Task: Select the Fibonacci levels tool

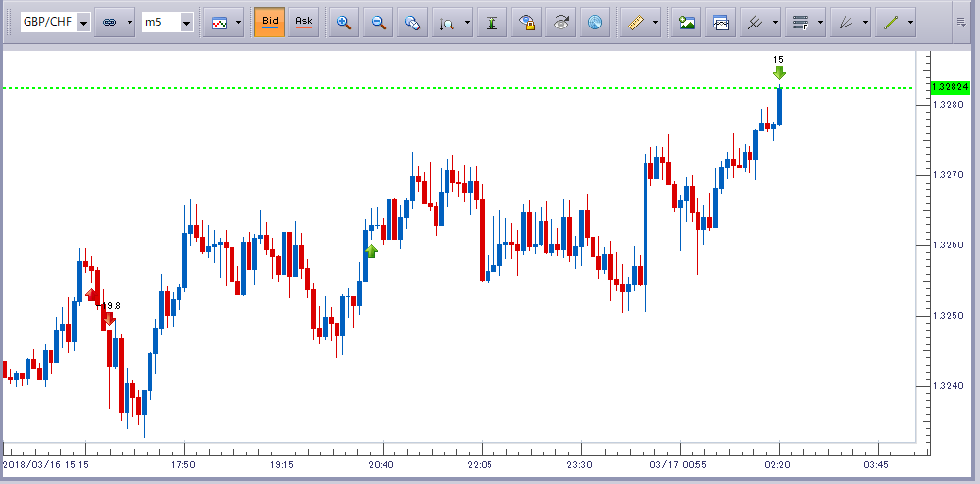Action: 799,23
